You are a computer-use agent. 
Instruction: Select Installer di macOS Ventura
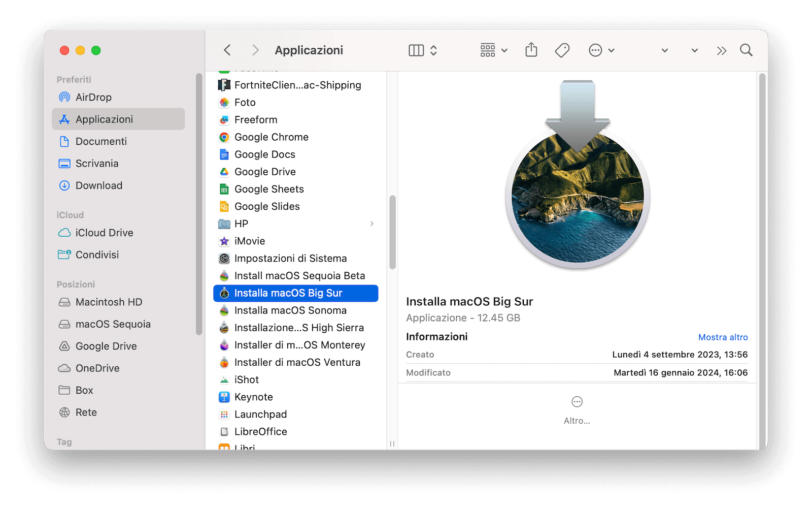tap(296, 362)
